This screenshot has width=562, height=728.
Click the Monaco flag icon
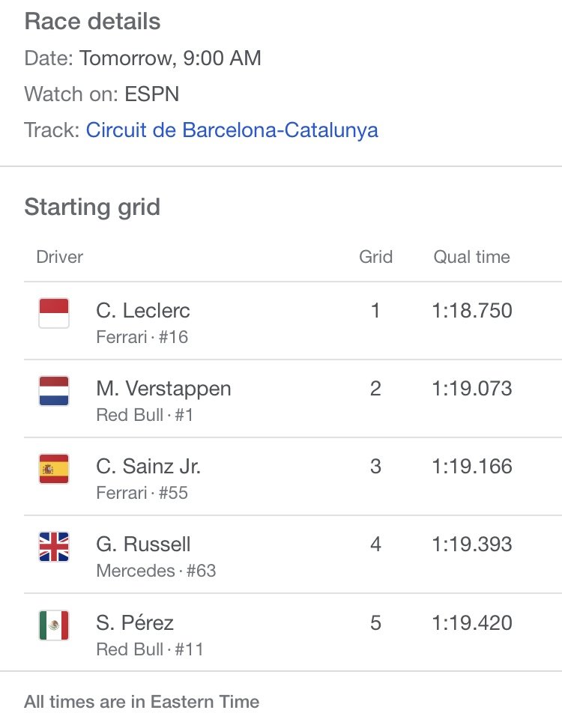pyautogui.click(x=54, y=313)
